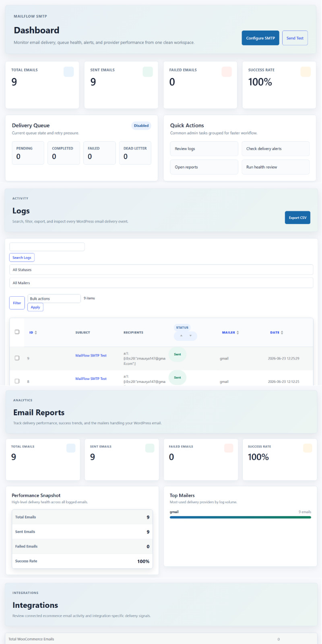This screenshot has height=644, width=322.
Task: Click the PENDING queue counter card
Action: coord(28,153)
